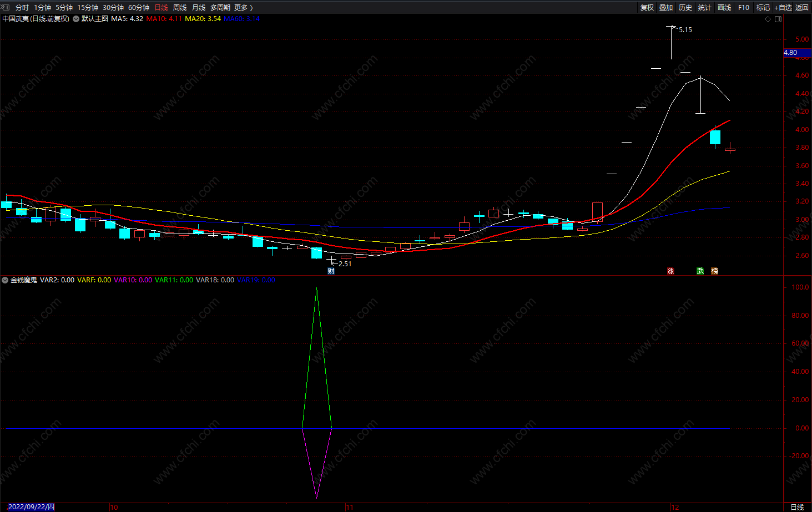The image size is (812, 512).
Task: Click the VAR10: 0.00 value
Action: coord(133,280)
